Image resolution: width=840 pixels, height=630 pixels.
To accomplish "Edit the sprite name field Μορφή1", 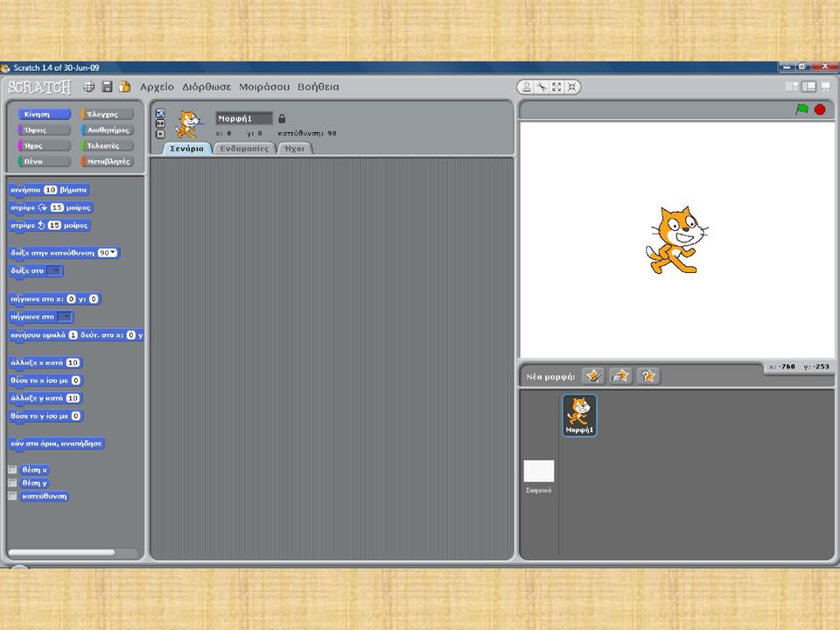I will pyautogui.click(x=244, y=118).
